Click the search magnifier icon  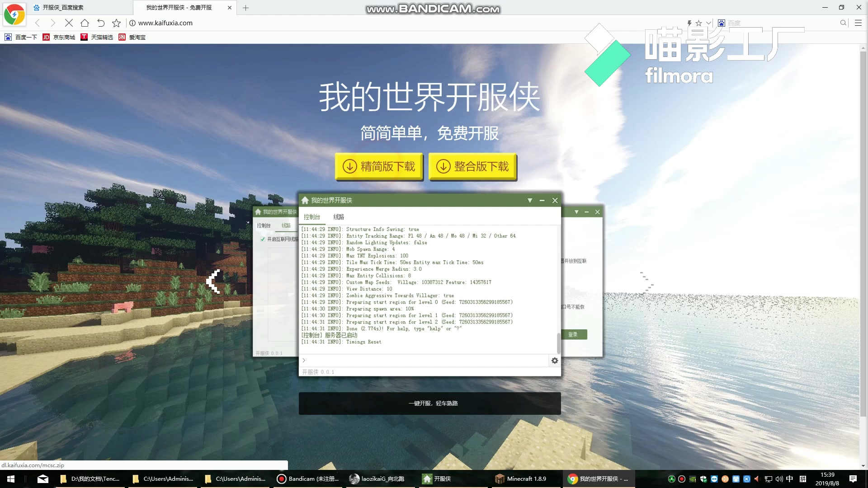coord(843,23)
